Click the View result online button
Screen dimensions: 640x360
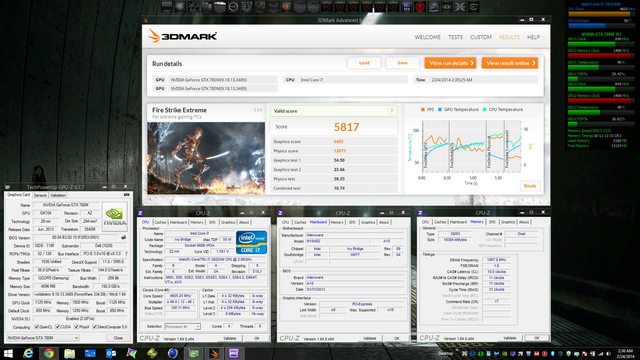[x=510, y=63]
